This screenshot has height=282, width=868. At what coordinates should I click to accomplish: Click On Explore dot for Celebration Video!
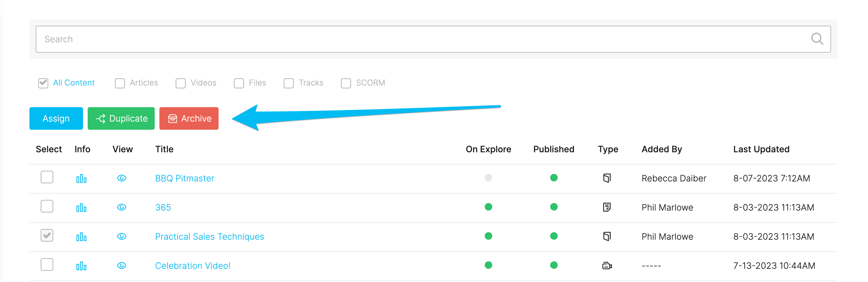point(488,265)
